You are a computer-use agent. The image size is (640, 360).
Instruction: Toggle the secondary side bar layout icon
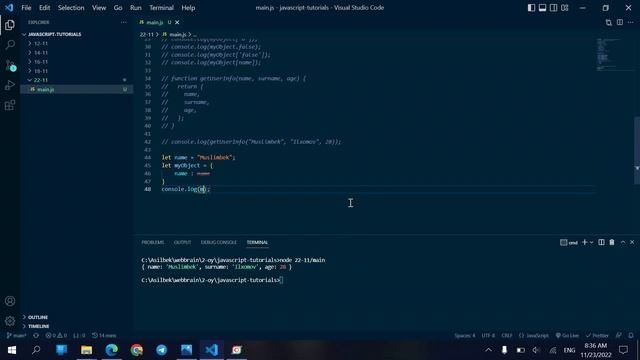tap(553, 8)
